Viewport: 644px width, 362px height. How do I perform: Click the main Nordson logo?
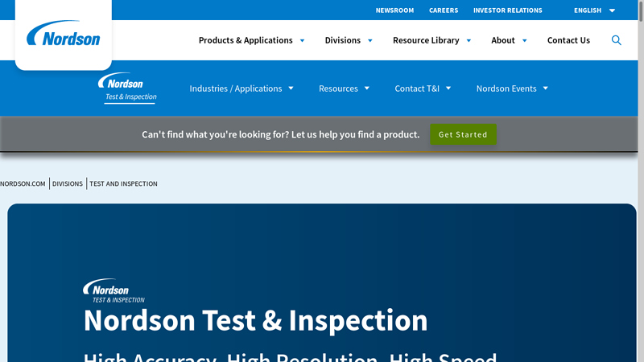(x=64, y=33)
